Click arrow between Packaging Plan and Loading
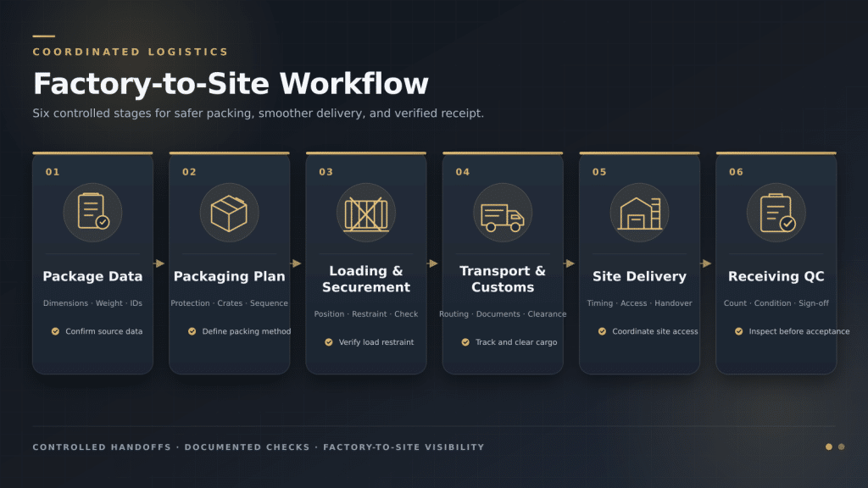868x488 pixels. click(297, 263)
